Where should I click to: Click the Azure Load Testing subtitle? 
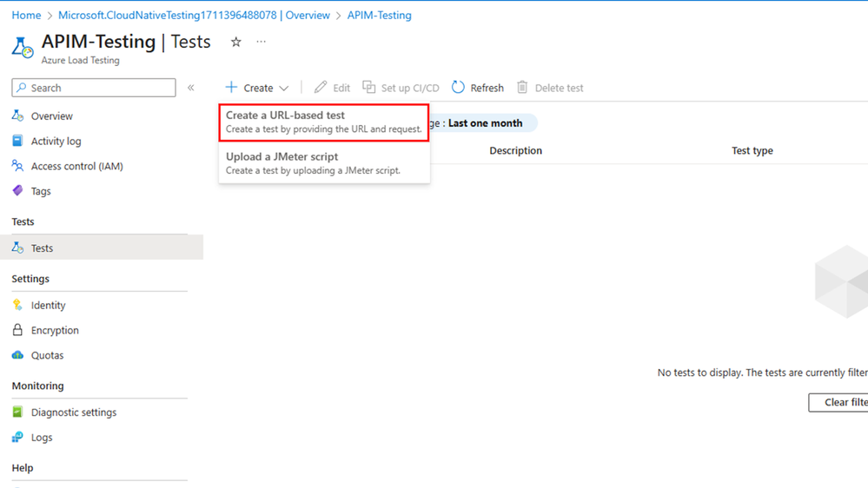tap(80, 60)
